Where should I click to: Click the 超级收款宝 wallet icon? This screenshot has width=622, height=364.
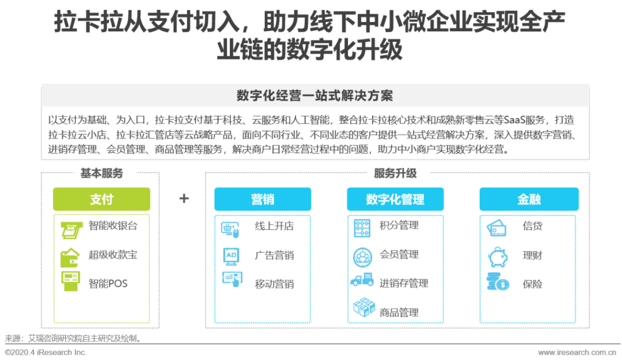(x=70, y=257)
